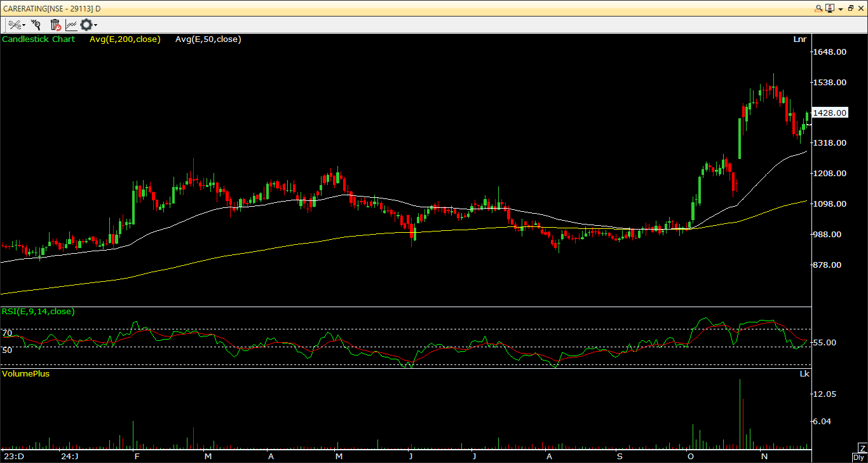This screenshot has width=868, height=463.
Task: Click the RSI 70 level label
Action: [x=7, y=333]
